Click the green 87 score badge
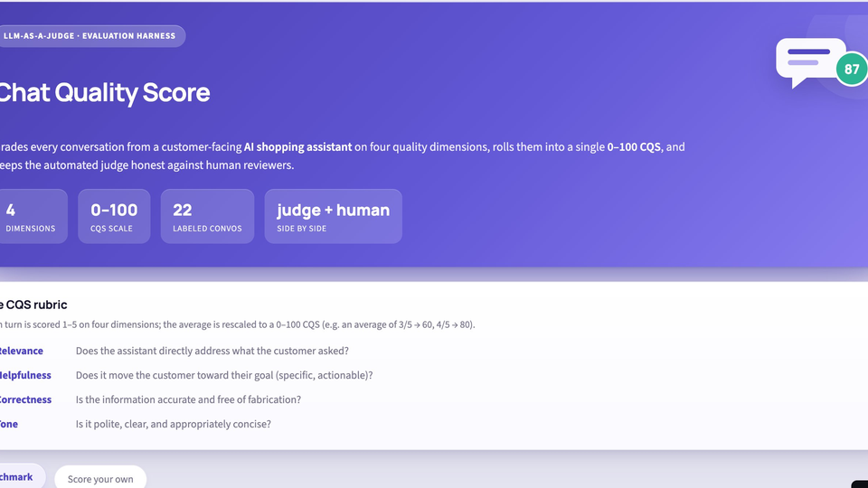The width and height of the screenshot is (868, 488). coord(852,70)
